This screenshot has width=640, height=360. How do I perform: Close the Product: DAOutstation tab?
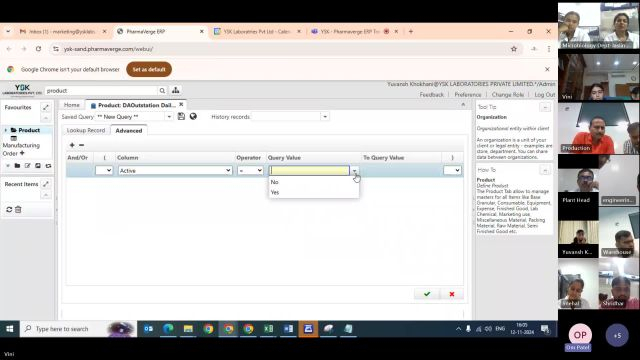tap(181, 104)
